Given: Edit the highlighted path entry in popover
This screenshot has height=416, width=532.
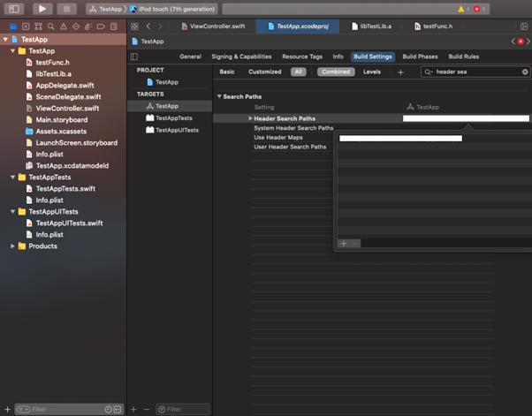Looking at the screenshot, I should click(x=400, y=139).
